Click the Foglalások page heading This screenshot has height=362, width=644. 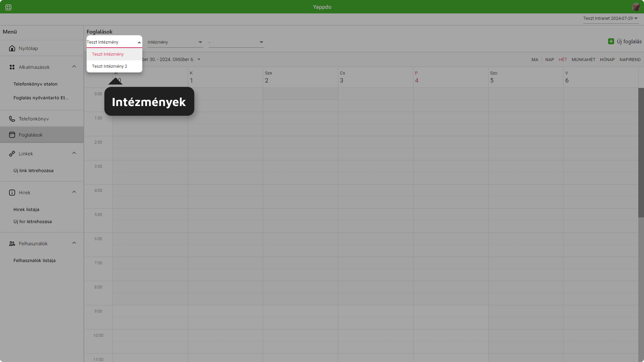coord(99,32)
